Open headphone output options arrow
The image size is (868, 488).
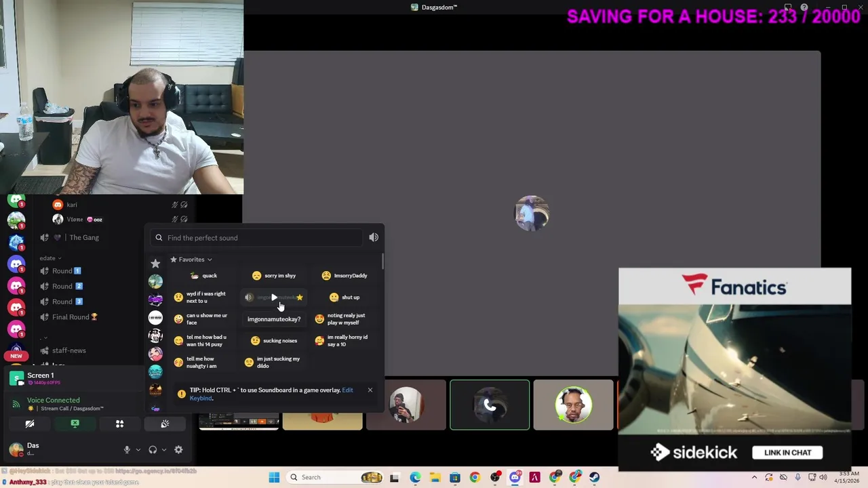coord(163,449)
